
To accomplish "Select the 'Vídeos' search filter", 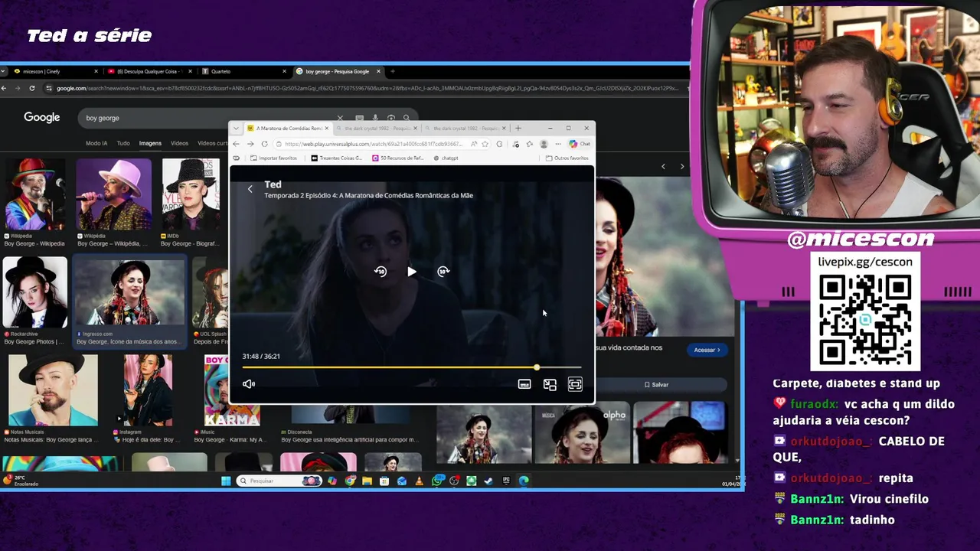I will tap(179, 143).
